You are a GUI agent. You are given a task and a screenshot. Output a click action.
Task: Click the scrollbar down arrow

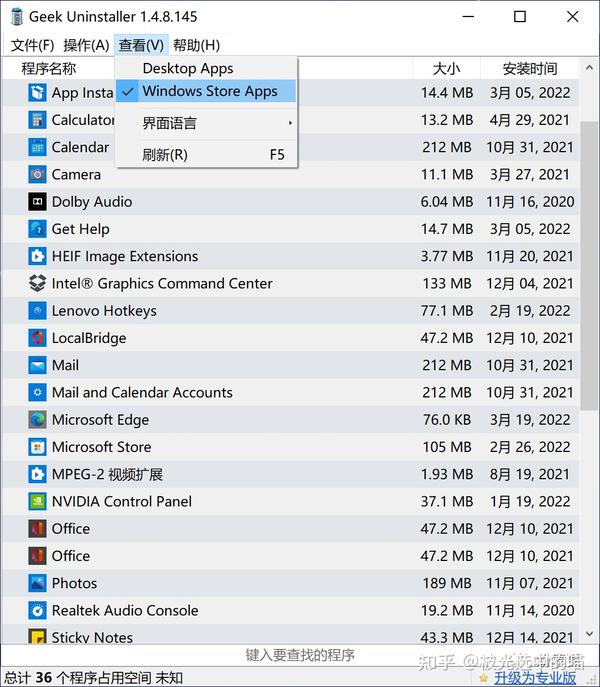(589, 634)
